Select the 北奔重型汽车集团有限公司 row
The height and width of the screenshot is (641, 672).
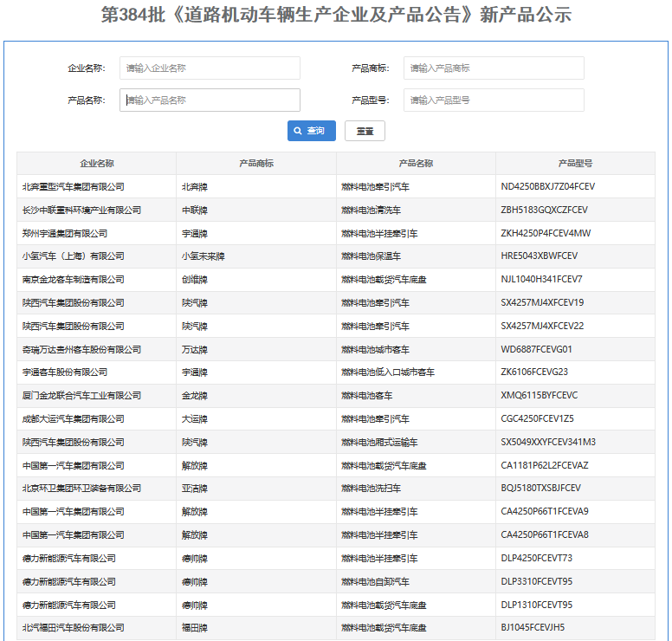(x=74, y=186)
